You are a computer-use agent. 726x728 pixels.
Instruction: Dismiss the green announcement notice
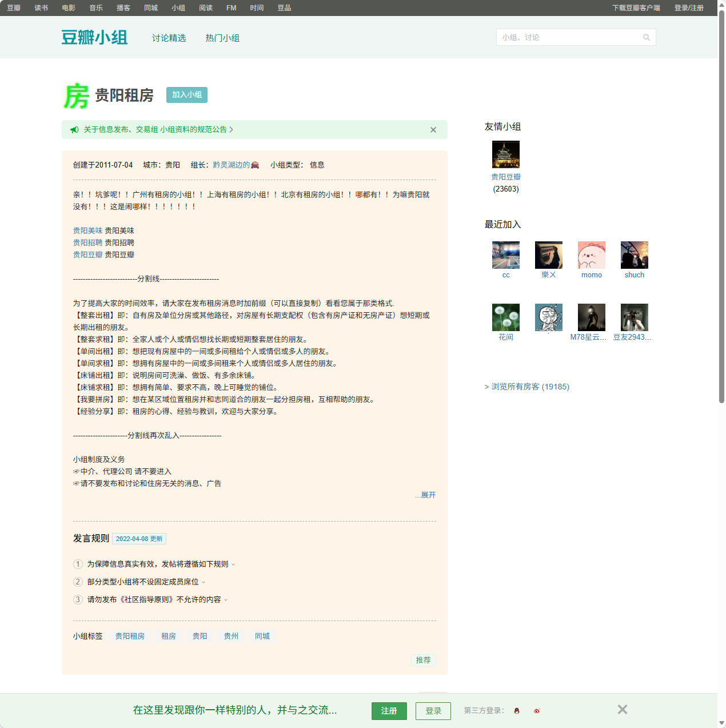pos(433,130)
